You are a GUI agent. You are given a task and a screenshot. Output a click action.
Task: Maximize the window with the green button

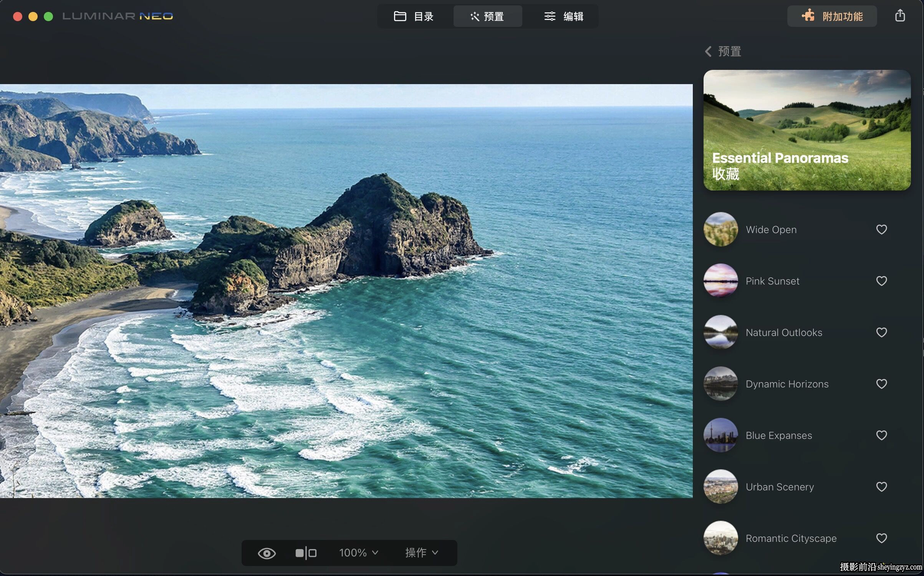pyautogui.click(x=48, y=17)
